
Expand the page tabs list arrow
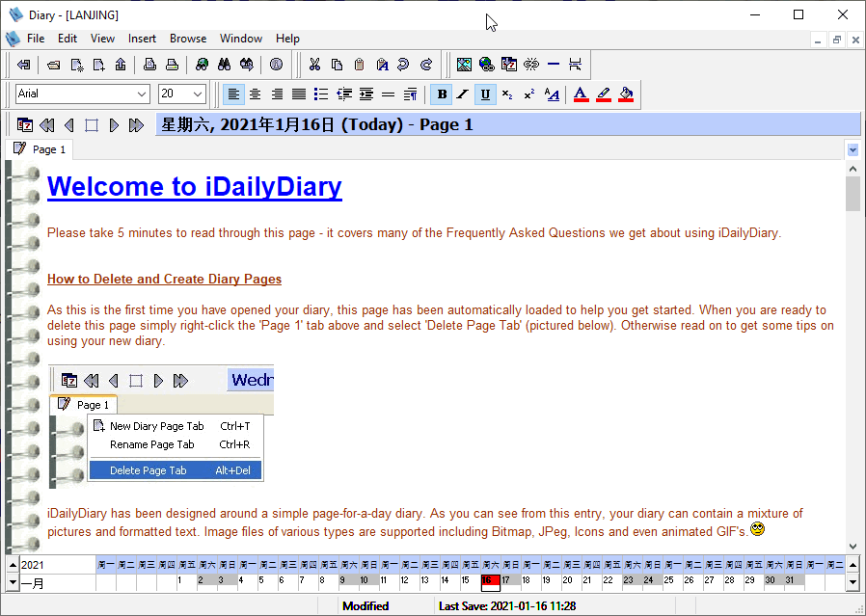tap(852, 149)
